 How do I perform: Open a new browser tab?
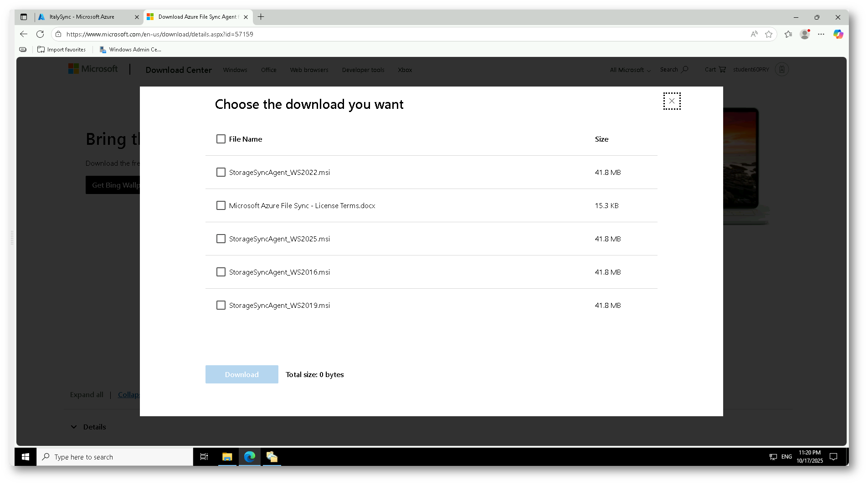(261, 17)
